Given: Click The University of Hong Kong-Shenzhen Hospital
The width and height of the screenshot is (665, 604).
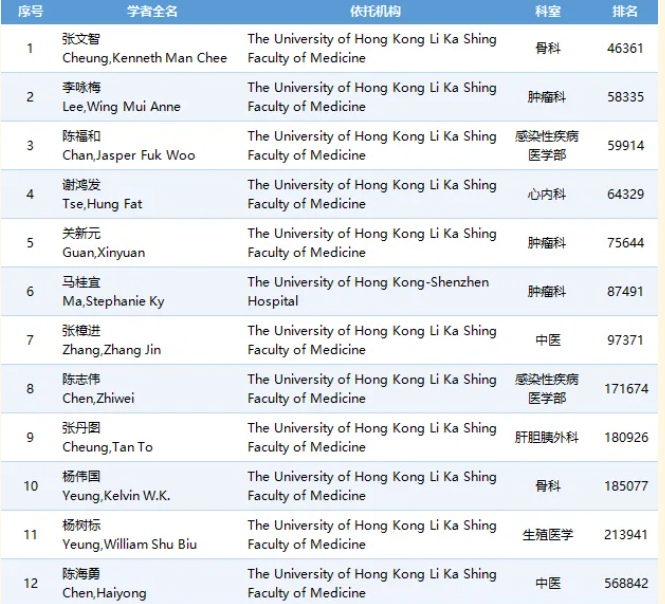Looking at the screenshot, I should 368,291.
